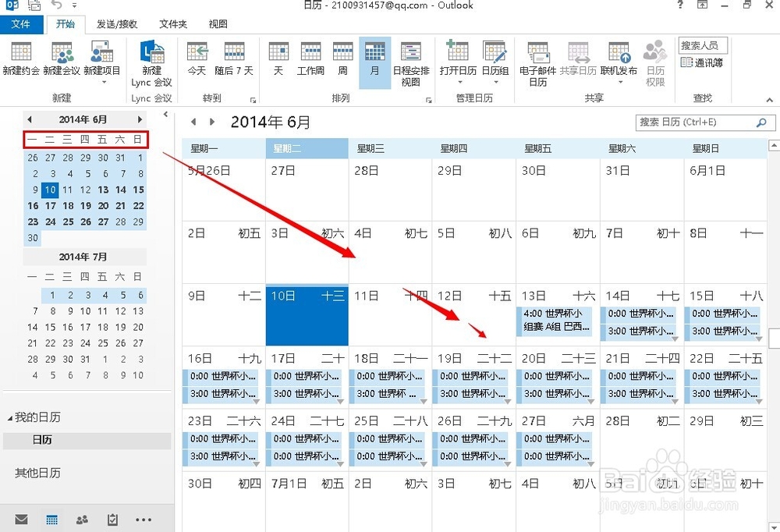This screenshot has width=780, height=532.
Task: Publish calendar online via 联机发布
Action: pyautogui.click(x=619, y=61)
